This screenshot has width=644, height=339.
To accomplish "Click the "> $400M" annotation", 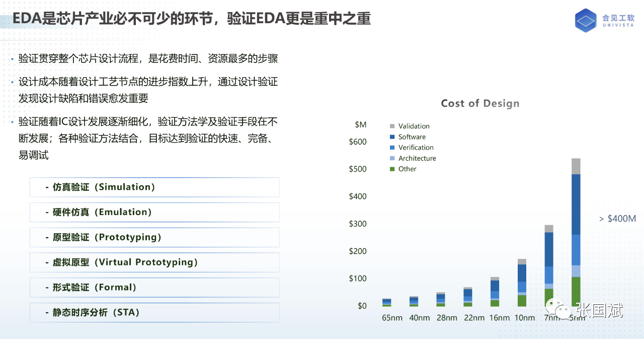I will point(617,219).
